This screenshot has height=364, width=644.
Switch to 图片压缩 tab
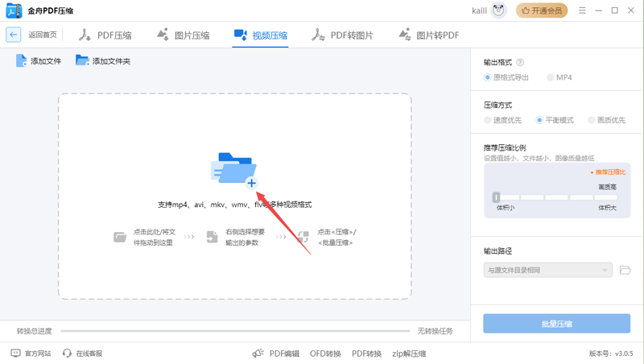pos(184,35)
